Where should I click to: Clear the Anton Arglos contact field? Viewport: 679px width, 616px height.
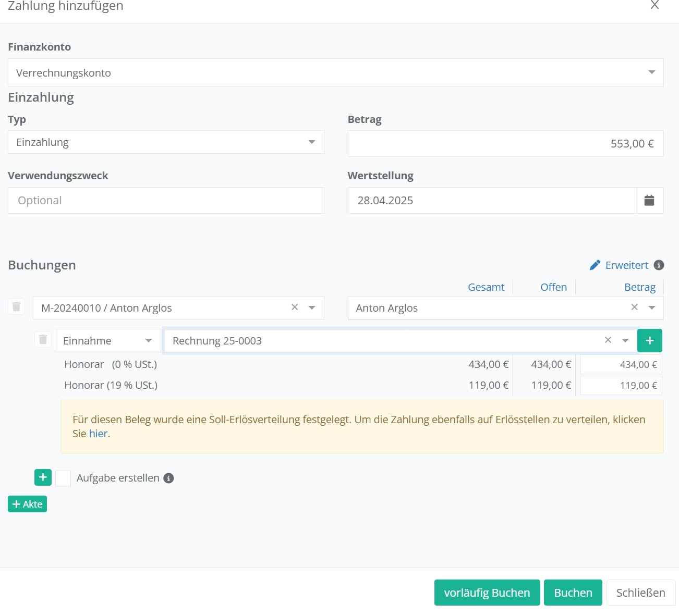634,307
